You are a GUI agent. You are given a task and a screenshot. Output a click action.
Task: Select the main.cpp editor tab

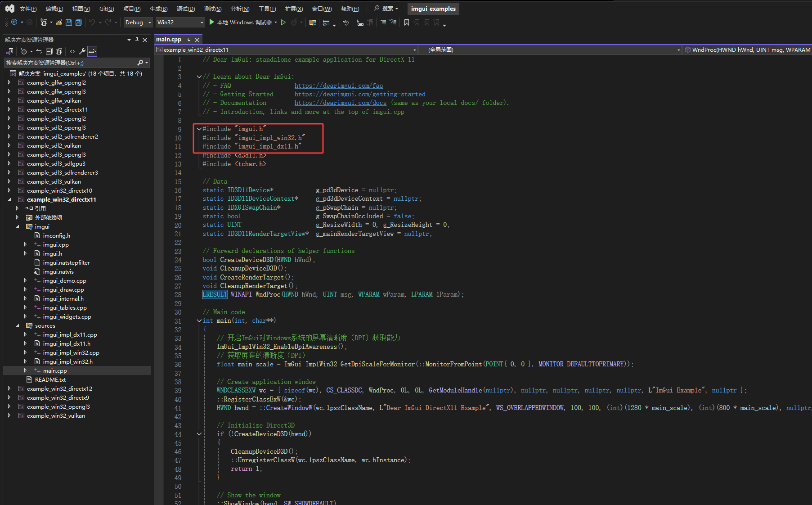coord(169,40)
